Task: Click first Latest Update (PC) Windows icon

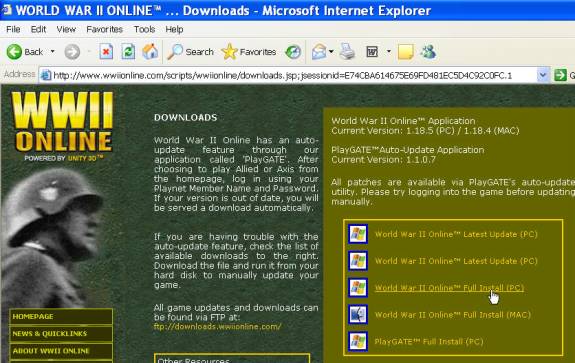Action: (x=358, y=234)
